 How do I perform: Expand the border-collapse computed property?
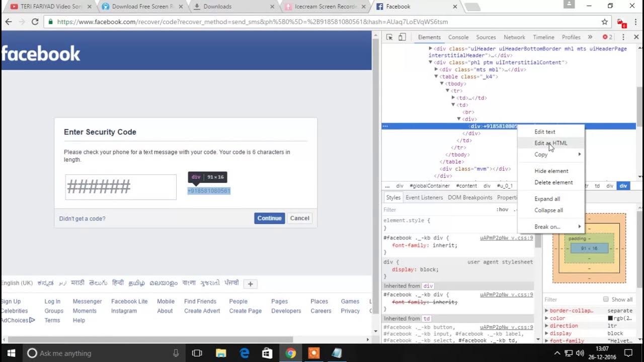point(547,311)
